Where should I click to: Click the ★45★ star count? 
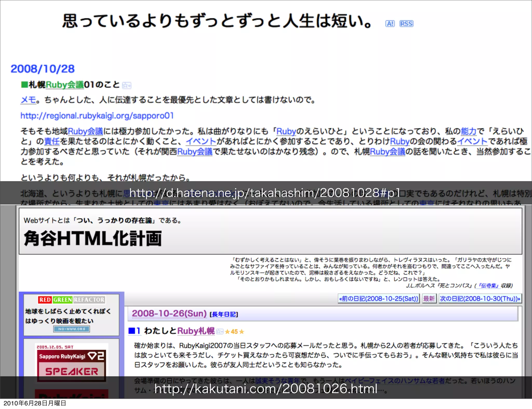[x=234, y=331]
